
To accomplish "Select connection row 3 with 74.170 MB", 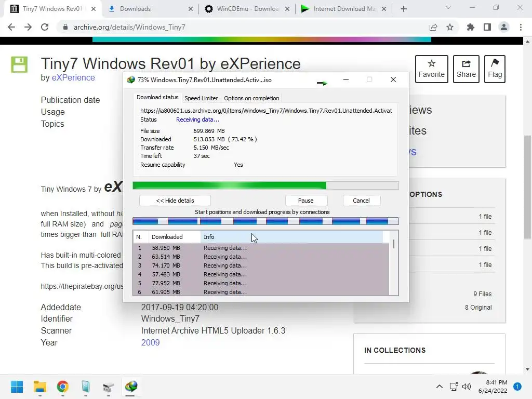I will (x=261, y=265).
